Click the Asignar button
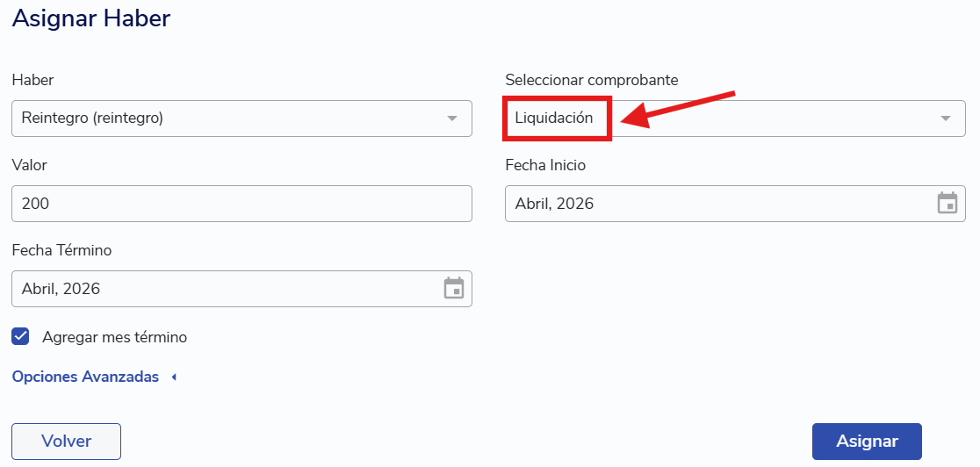 pyautogui.click(x=867, y=442)
